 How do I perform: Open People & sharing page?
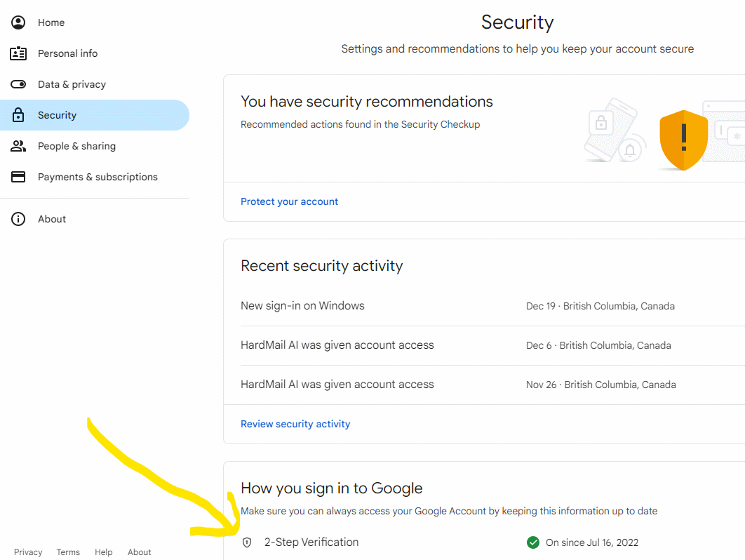(76, 146)
